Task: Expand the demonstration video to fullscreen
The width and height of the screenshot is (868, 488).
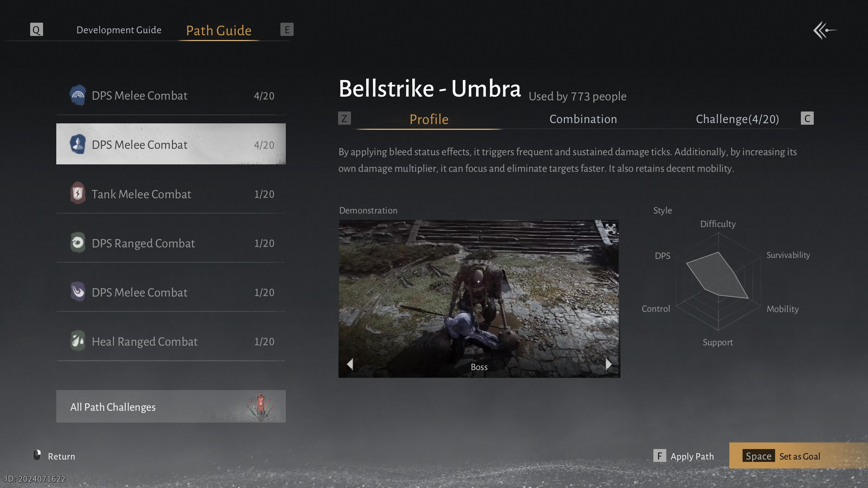Action: pos(610,229)
